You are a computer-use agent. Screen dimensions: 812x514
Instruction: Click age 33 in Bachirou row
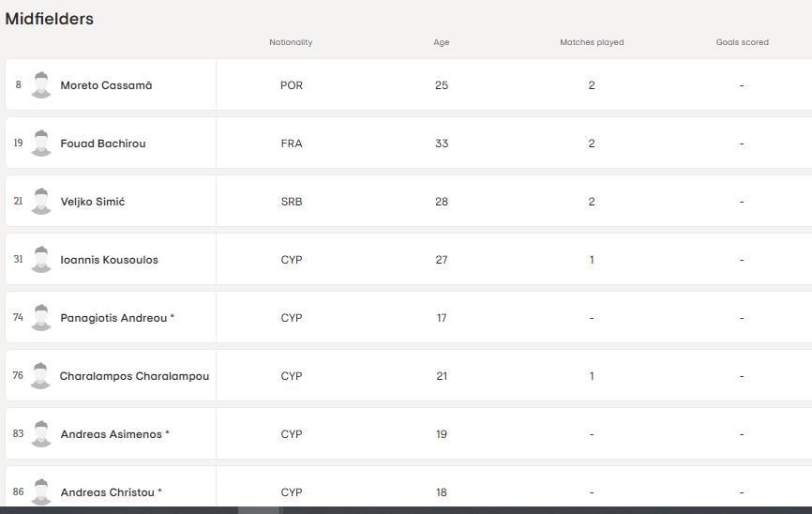(442, 144)
